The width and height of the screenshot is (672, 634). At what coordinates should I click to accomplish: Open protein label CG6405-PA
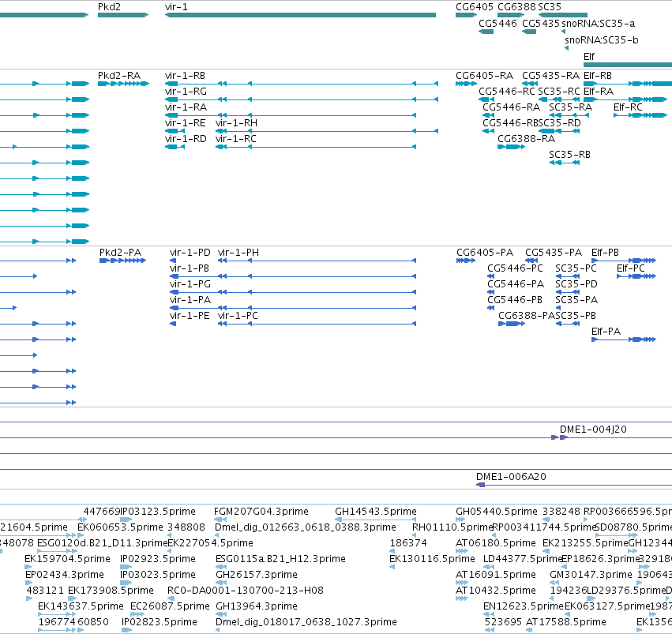click(x=485, y=253)
